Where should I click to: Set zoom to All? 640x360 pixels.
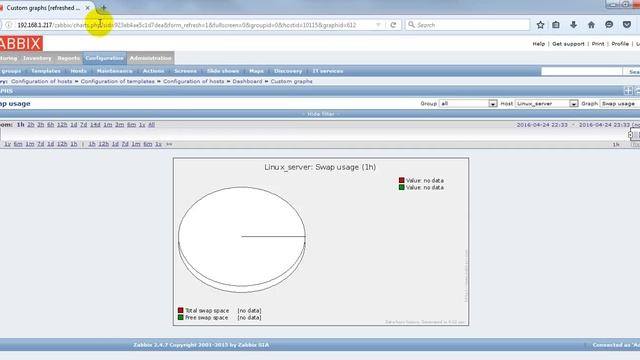[x=151, y=124]
